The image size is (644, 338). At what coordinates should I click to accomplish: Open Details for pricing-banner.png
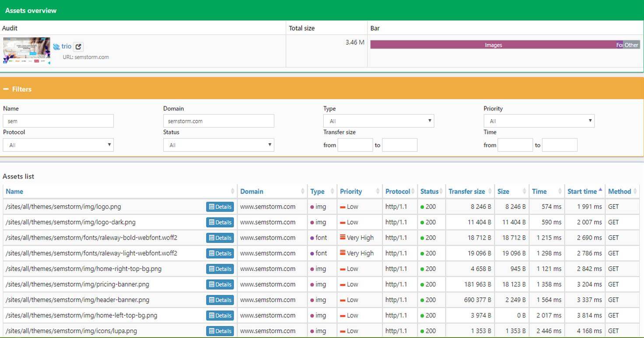click(x=220, y=285)
